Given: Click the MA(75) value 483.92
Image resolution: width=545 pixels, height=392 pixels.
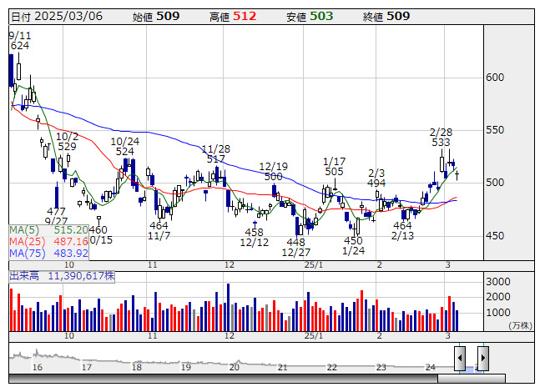Looking at the screenshot, I should [x=71, y=253].
